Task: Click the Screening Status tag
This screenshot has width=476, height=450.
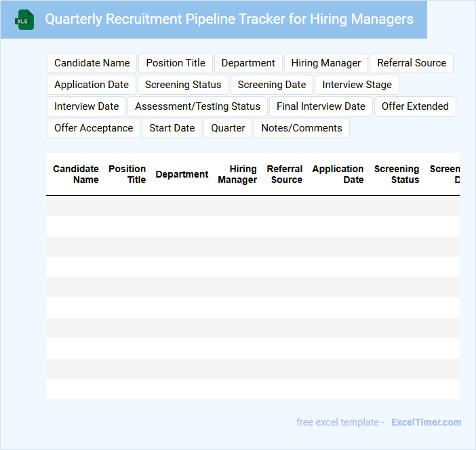Action: (x=183, y=85)
